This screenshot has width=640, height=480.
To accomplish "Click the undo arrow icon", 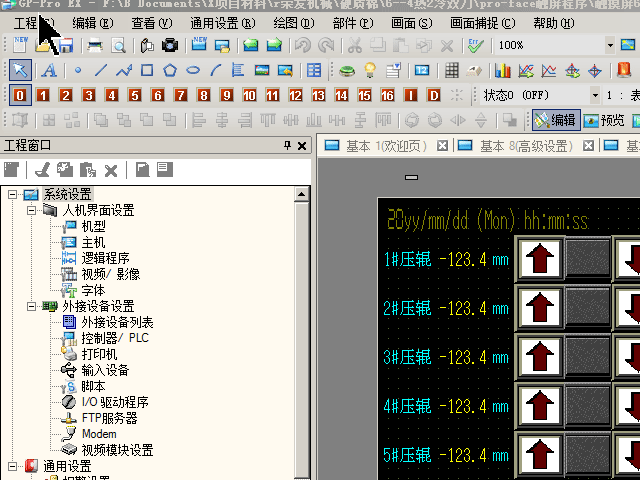I will tap(302, 45).
